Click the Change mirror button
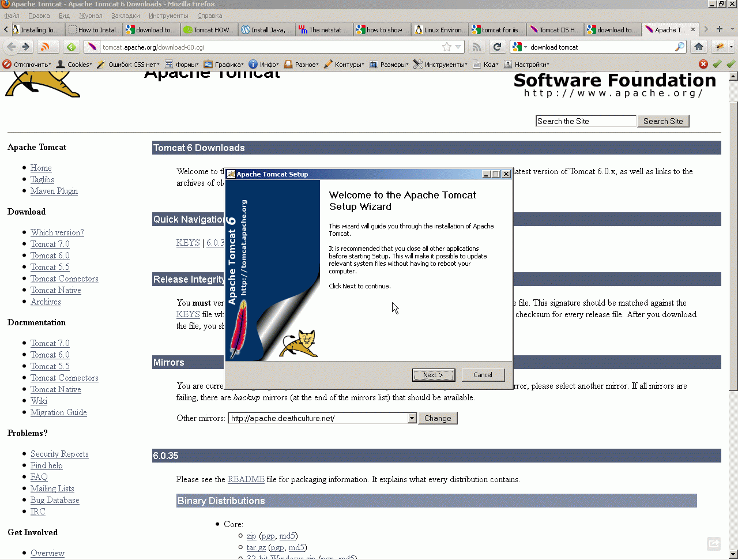 438,418
